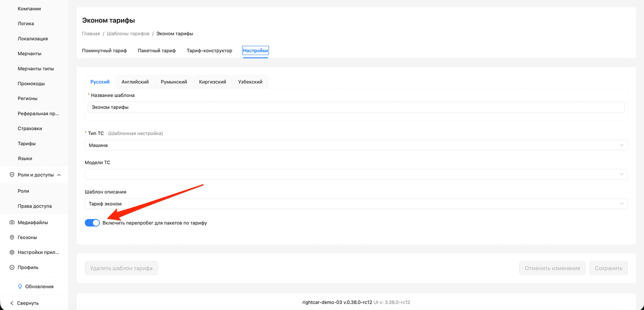The width and height of the screenshot is (644, 310).
Task: Click the location pin icon for Геозоны
Action: [x=12, y=237]
